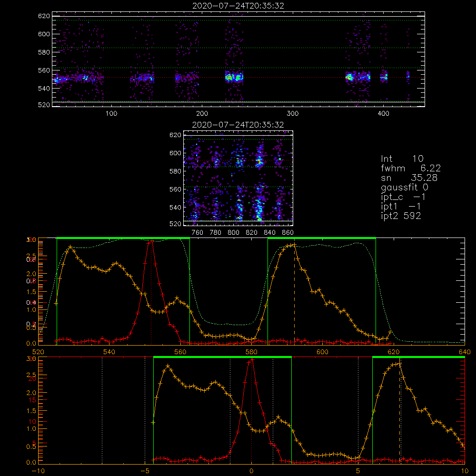Click y-axis label 600 of top spectrogram
The height and width of the screenshot is (476, 476).
click(x=44, y=34)
